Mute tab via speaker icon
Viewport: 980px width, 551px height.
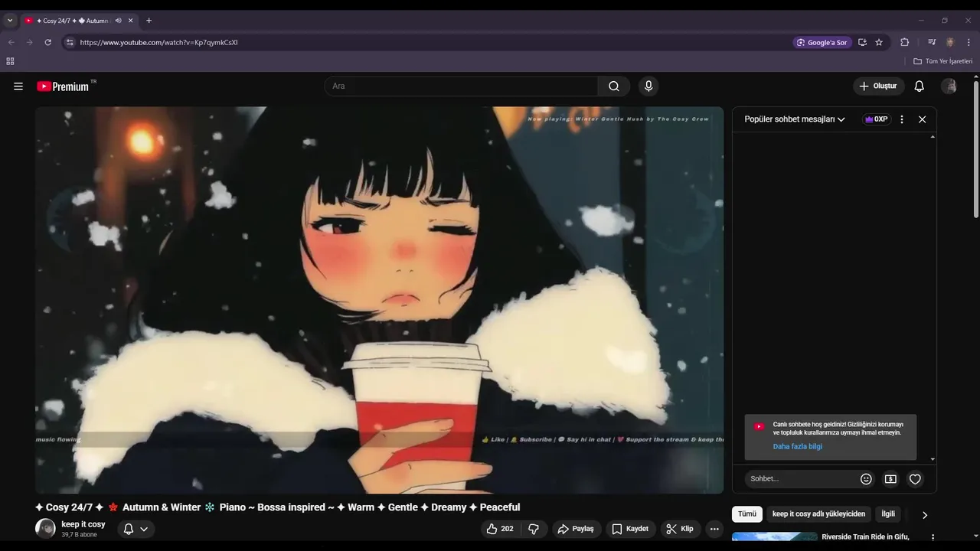click(118, 21)
